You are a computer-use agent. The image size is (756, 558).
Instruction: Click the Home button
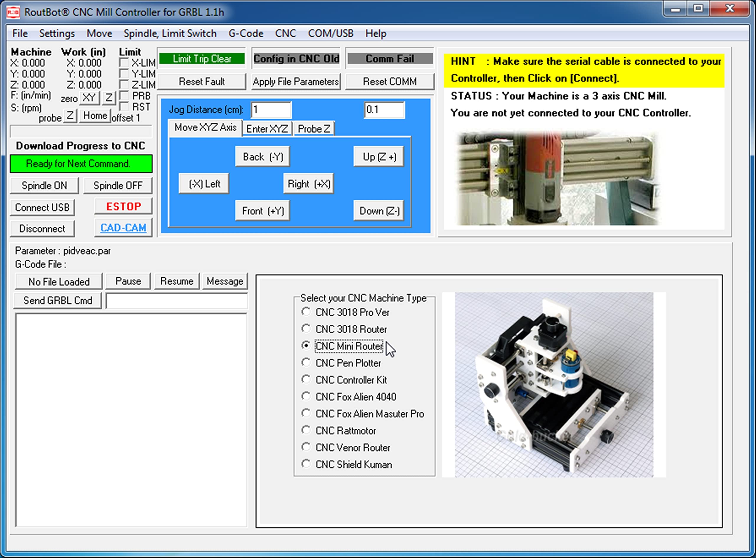(x=95, y=116)
